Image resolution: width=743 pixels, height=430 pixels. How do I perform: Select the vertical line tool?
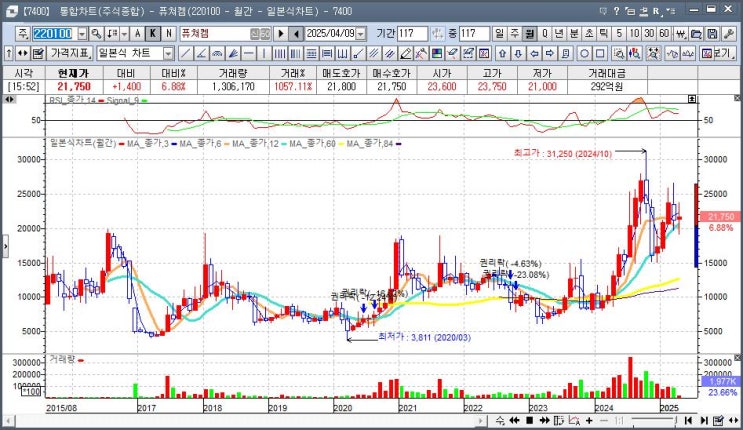[x=264, y=53]
